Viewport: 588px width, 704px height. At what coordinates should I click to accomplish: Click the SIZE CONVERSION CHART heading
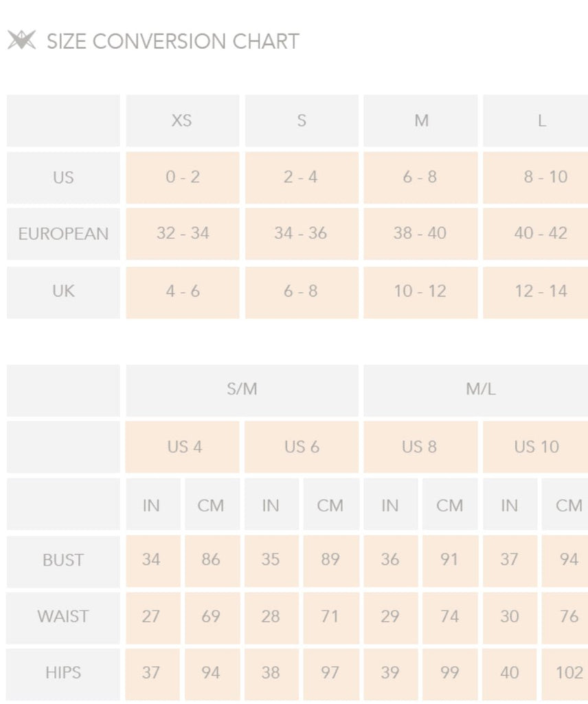click(x=172, y=41)
